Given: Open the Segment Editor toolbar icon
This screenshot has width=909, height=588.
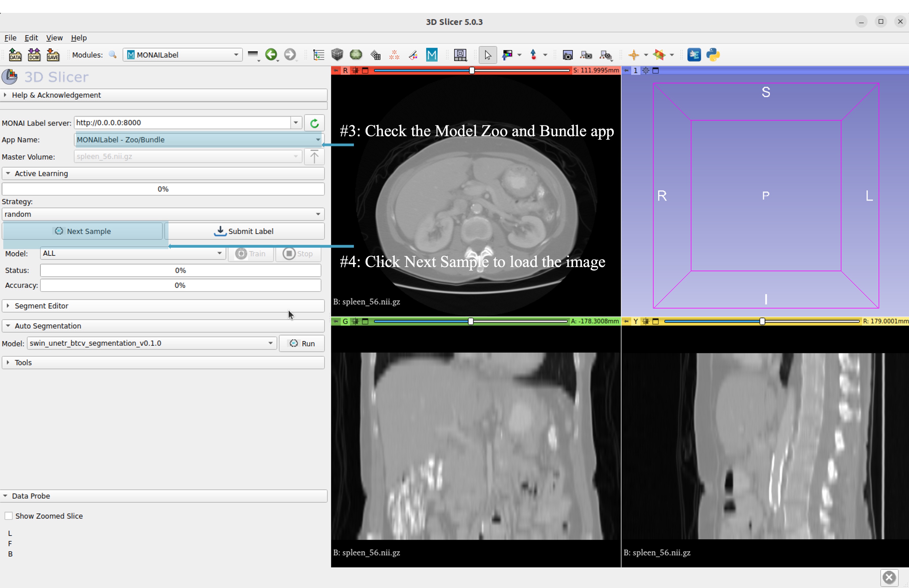Looking at the screenshot, I should [x=413, y=55].
